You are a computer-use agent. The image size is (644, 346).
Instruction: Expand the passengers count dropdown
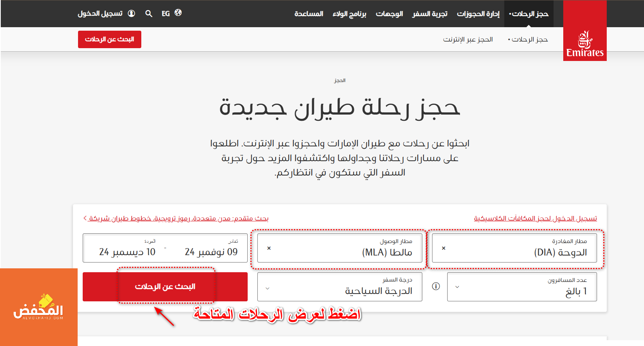[457, 287]
